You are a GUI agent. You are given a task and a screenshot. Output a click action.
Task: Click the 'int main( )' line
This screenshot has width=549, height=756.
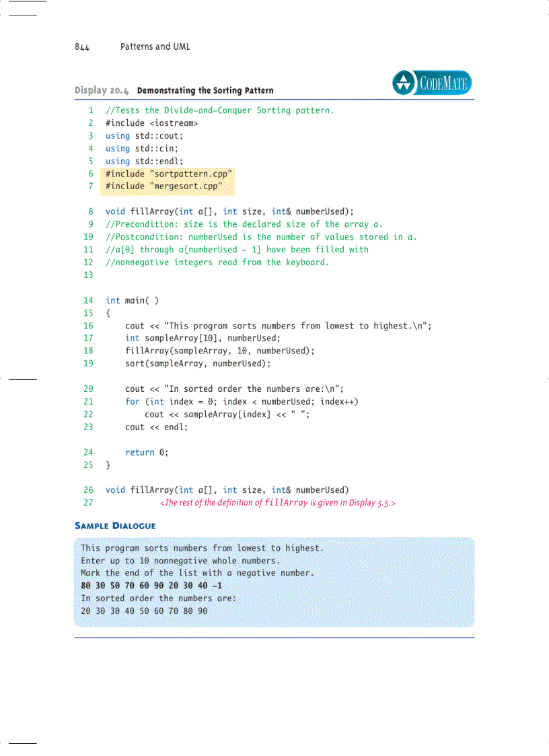[133, 300]
